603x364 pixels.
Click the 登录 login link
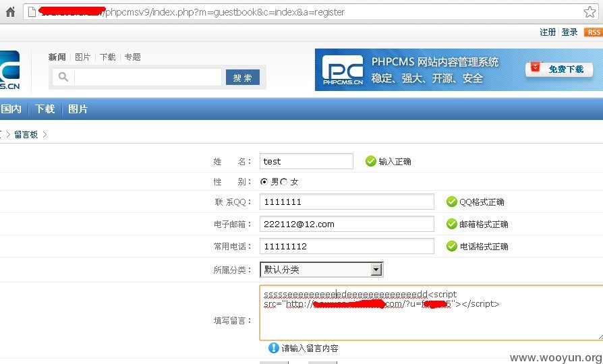[569, 32]
